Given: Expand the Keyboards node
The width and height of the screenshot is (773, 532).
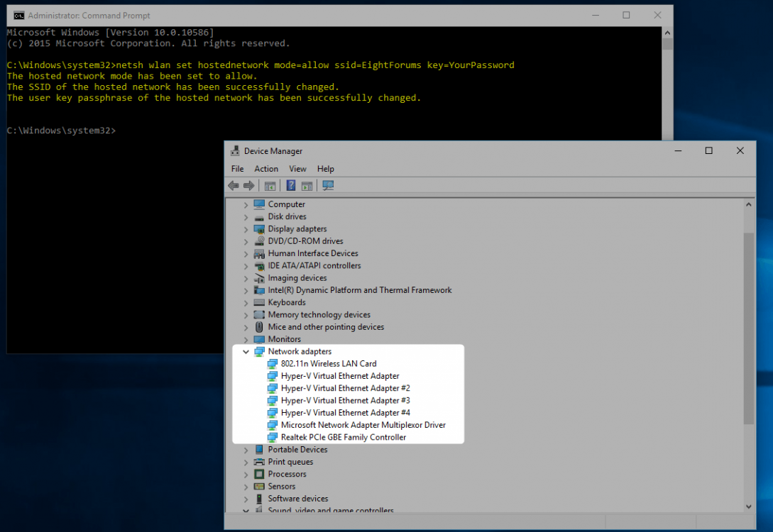Looking at the screenshot, I should (x=246, y=302).
